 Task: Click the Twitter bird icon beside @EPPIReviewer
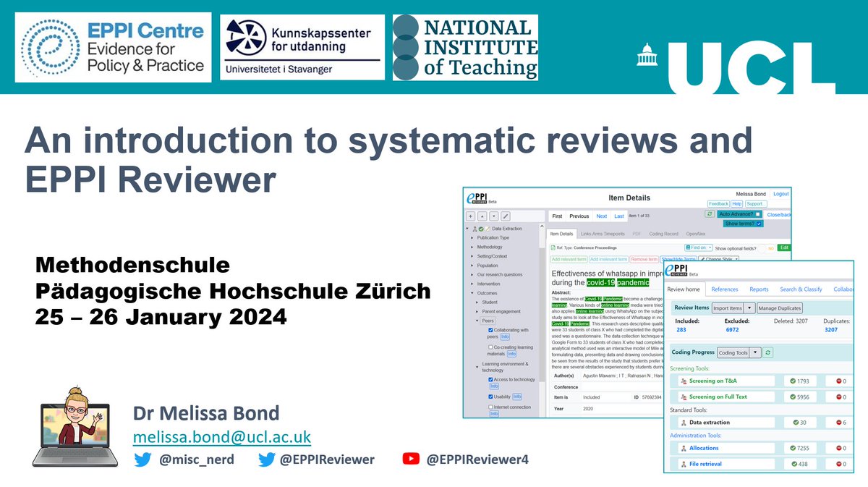coord(267,459)
